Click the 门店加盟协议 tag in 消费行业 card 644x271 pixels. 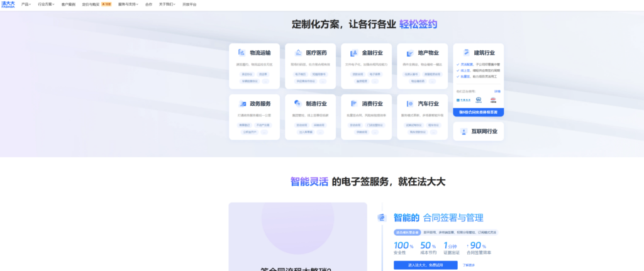[375, 125]
